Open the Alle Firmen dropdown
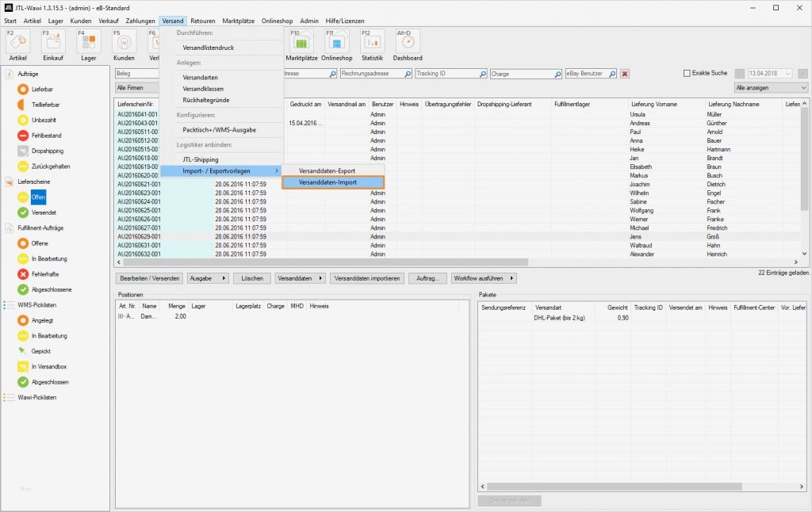Screen dimensions: 812x512 pos(137,86)
